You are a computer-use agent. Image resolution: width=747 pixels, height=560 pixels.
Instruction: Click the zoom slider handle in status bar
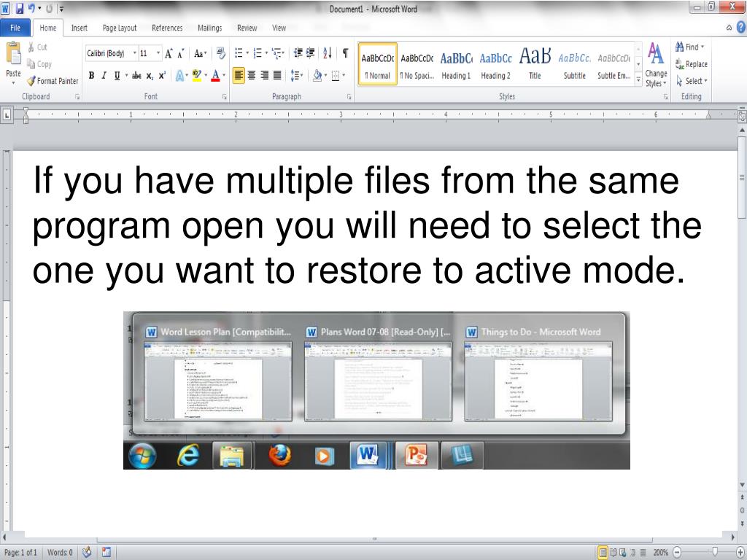[x=715, y=552]
